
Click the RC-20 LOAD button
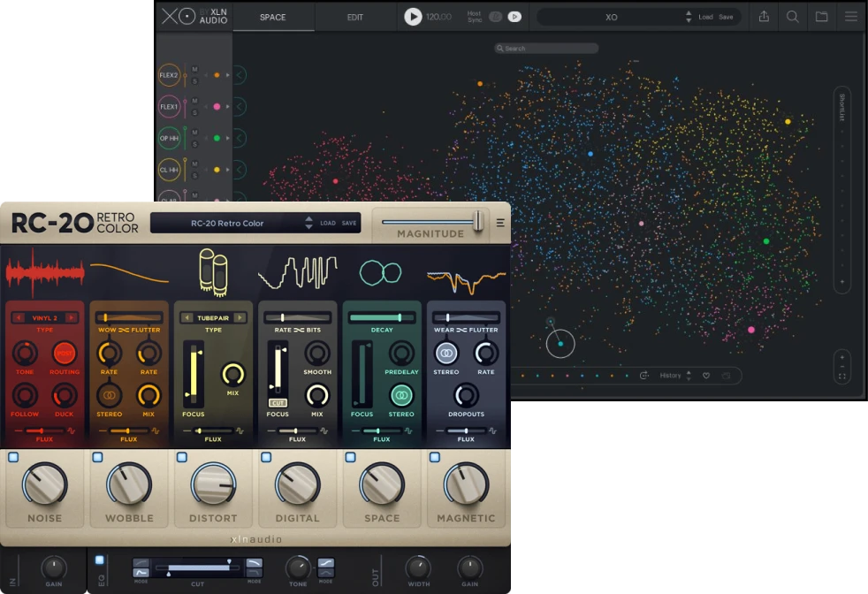[328, 224]
